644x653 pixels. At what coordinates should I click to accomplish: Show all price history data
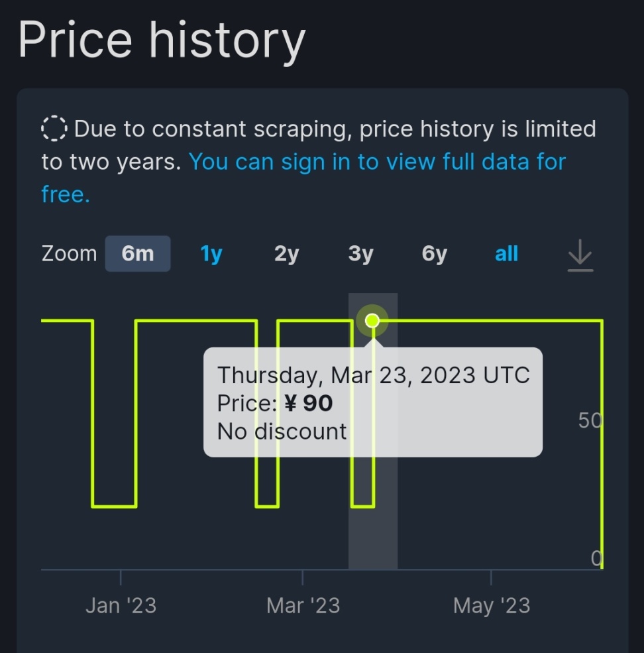pos(506,254)
